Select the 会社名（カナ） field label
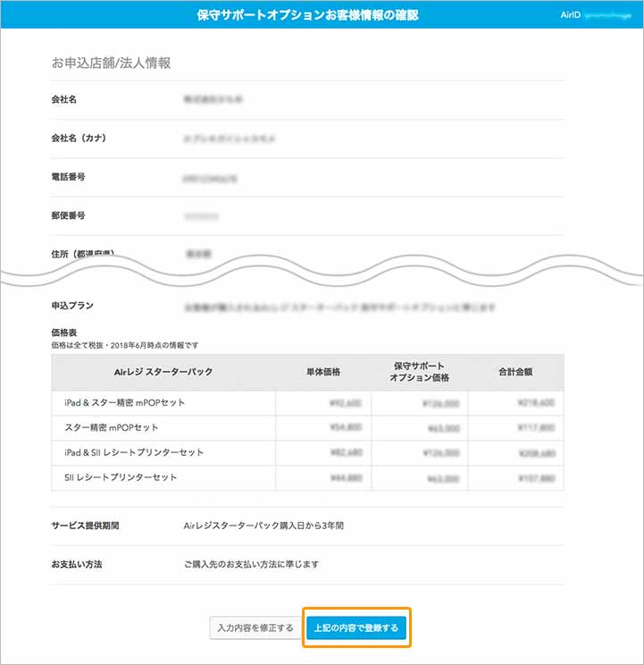The image size is (644, 665). tap(79, 139)
